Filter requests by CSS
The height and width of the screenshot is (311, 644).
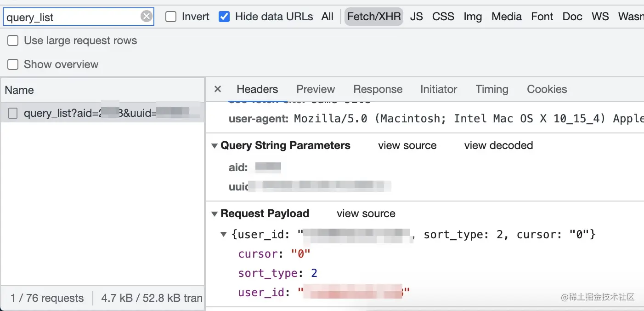point(443,17)
